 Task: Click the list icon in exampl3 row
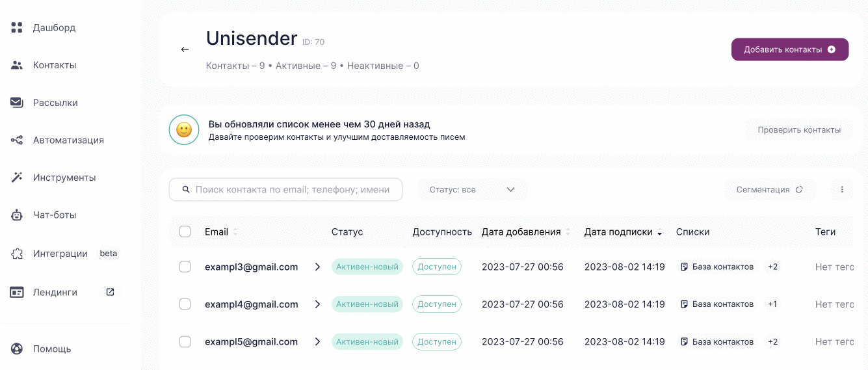(684, 267)
